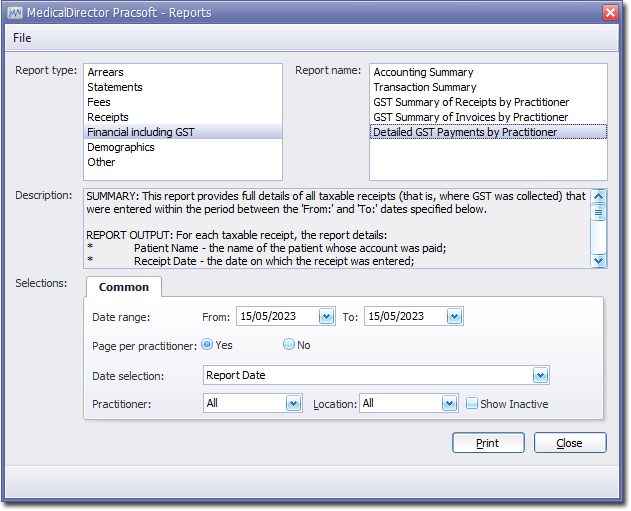
Task: Switch to the Common tab
Action: click(124, 287)
